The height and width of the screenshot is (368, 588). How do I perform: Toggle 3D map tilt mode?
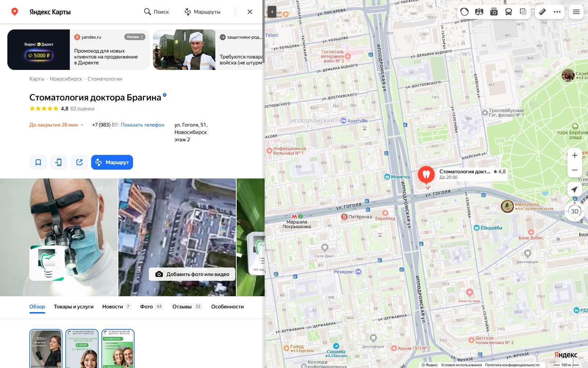click(x=575, y=211)
